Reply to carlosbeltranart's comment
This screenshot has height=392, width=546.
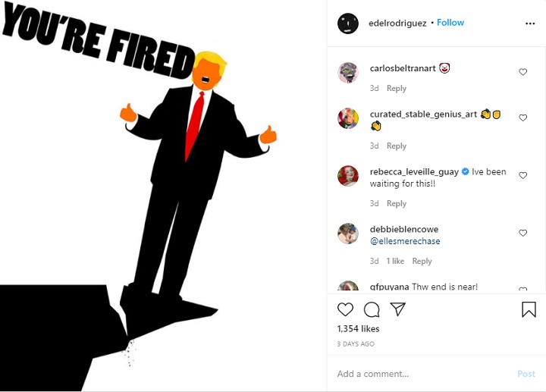[x=397, y=89]
